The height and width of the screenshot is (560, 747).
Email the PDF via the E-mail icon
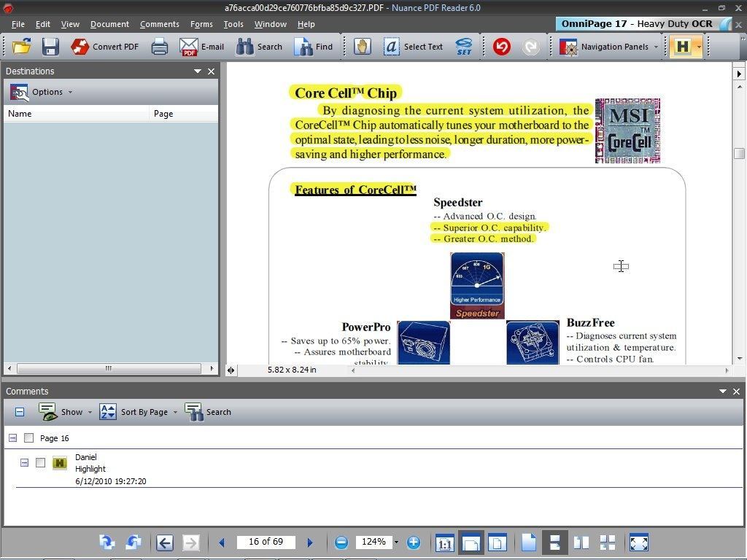pos(202,47)
